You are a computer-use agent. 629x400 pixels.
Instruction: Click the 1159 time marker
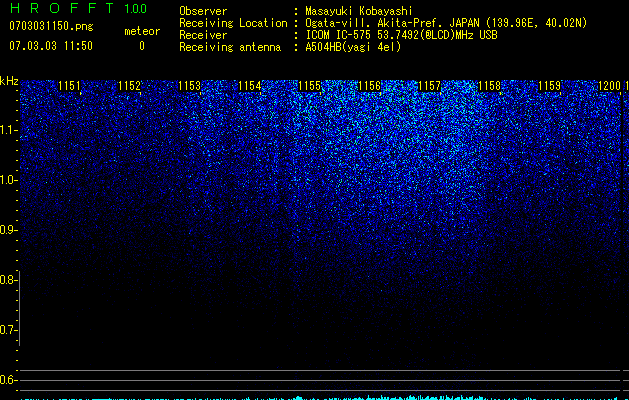click(x=549, y=86)
